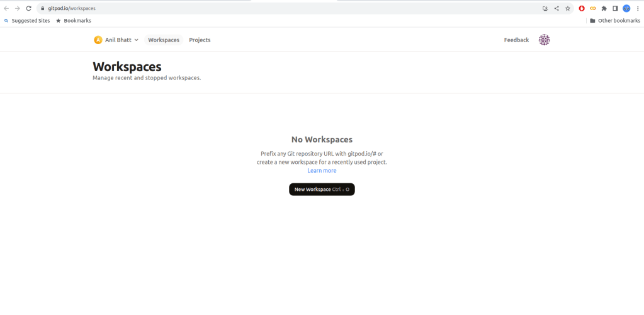Switch to the Projects tab

click(200, 40)
